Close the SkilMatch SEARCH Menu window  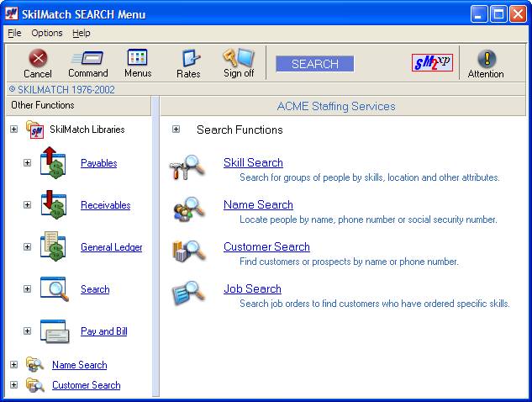pos(518,14)
